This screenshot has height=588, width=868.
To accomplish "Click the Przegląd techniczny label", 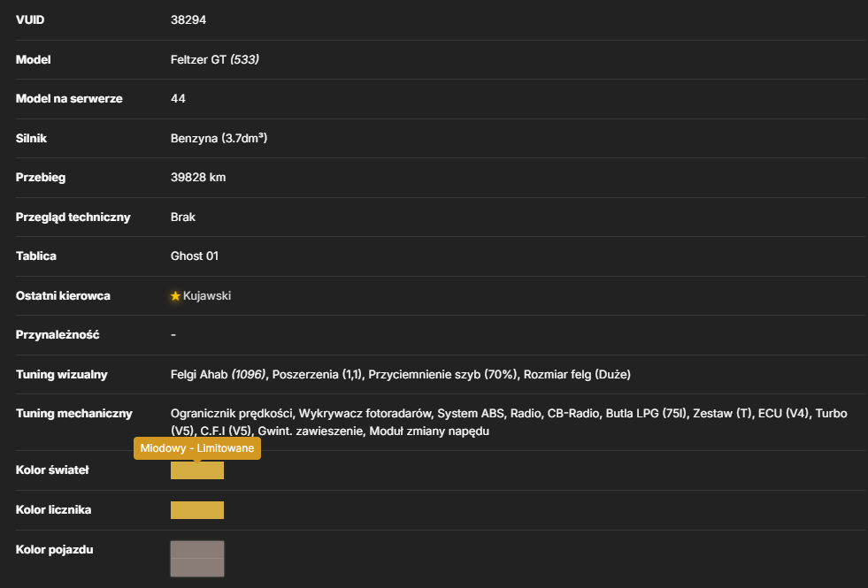I will 73,217.
